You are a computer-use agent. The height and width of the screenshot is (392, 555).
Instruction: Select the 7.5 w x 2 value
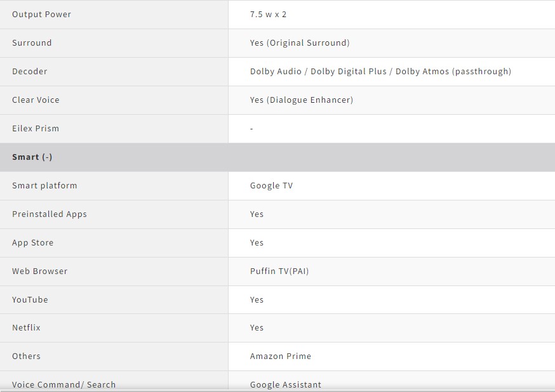click(x=268, y=15)
